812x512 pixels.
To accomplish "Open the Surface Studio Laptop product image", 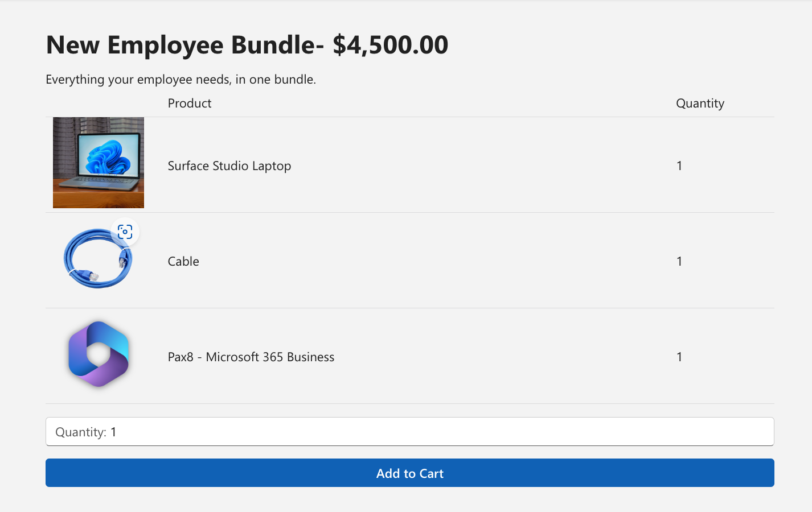I will 99,163.
